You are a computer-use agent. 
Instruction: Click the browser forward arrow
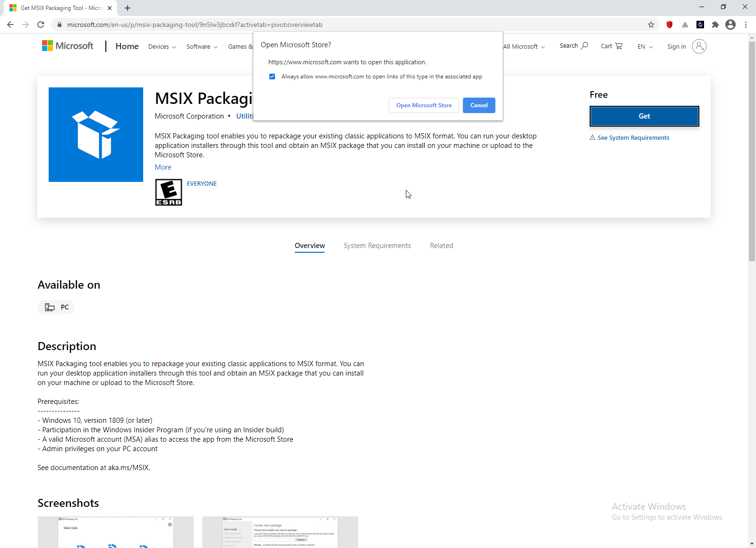click(x=26, y=25)
